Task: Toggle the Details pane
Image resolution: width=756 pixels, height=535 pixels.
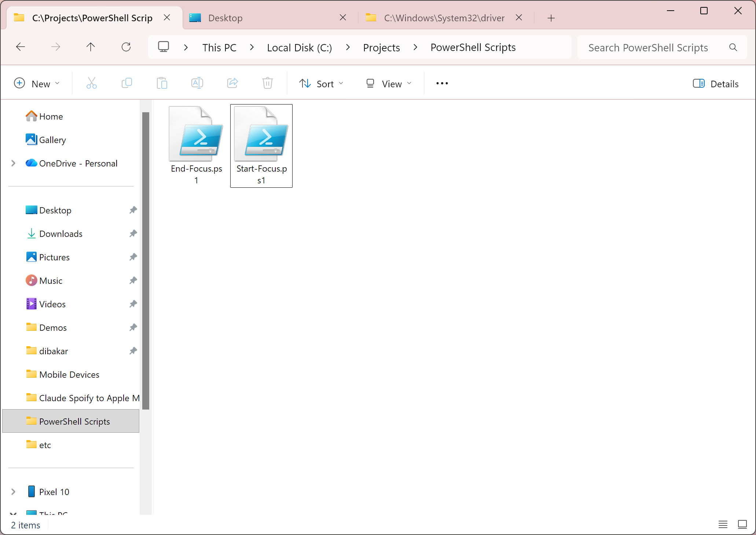Action: 716,84
